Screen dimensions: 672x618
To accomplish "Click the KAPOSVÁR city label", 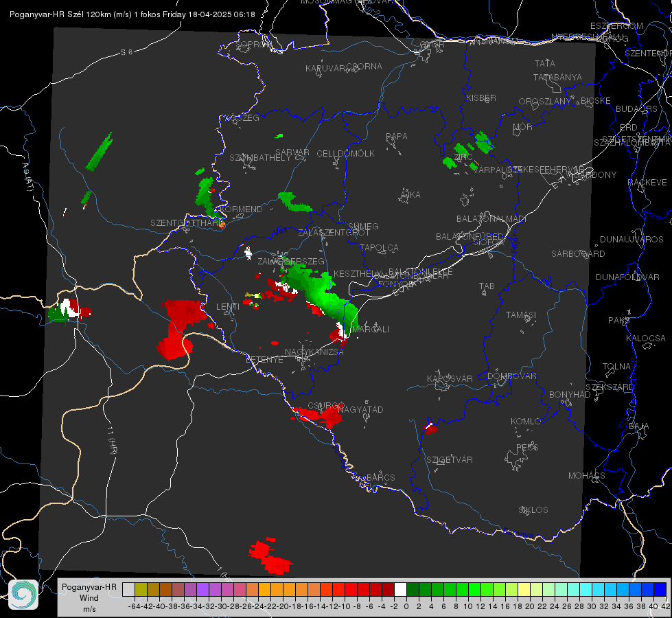I will 450,379.
